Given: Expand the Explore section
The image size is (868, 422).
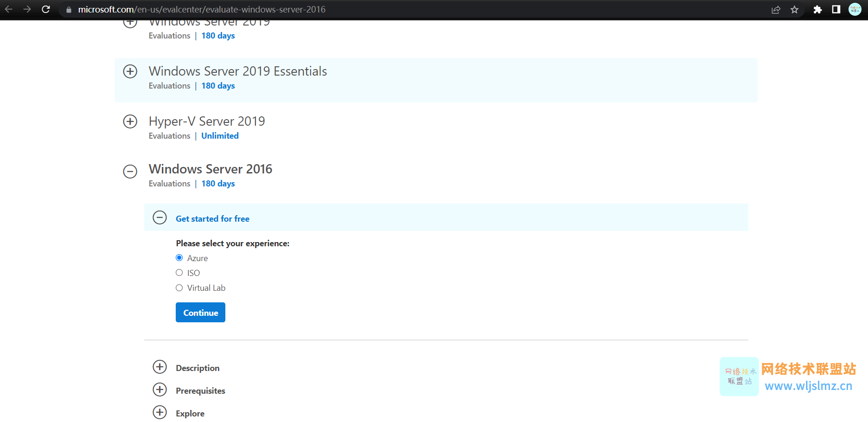Looking at the screenshot, I should 160,412.
